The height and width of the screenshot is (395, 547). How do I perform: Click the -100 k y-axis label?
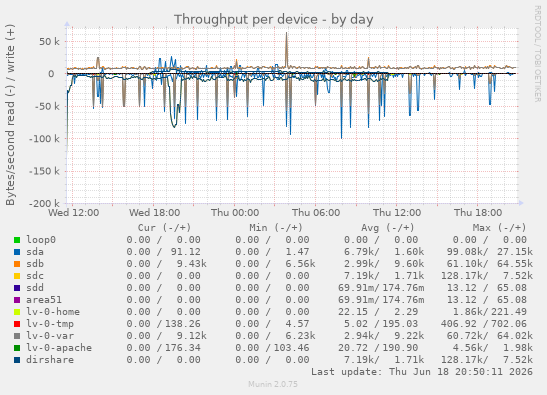[44, 139]
